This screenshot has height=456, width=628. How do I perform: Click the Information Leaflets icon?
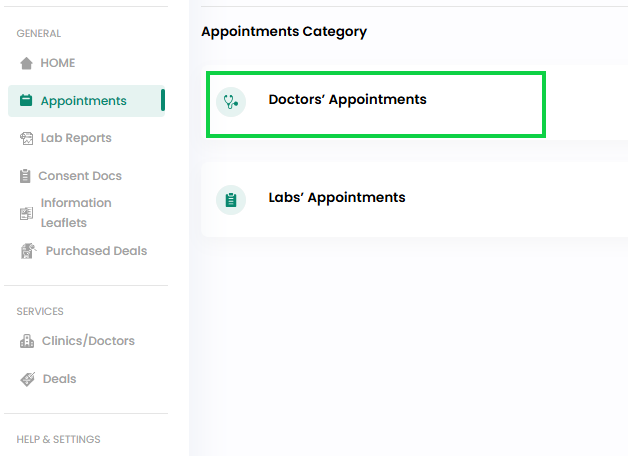click(x=26, y=213)
